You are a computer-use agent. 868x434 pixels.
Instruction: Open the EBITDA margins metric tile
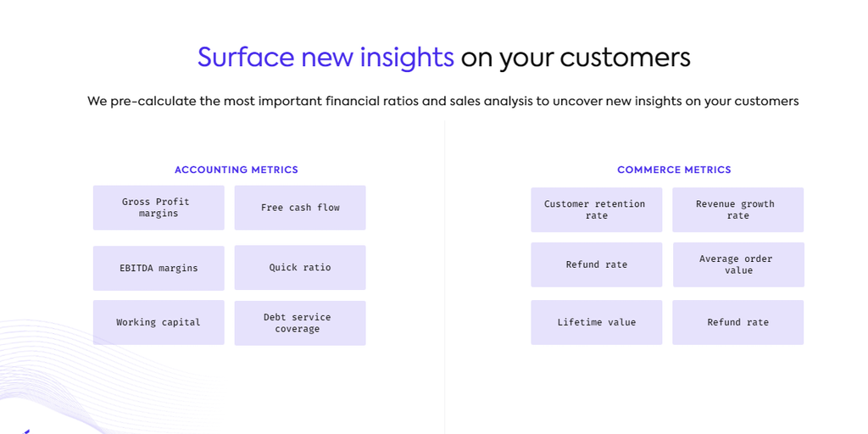[x=159, y=268]
